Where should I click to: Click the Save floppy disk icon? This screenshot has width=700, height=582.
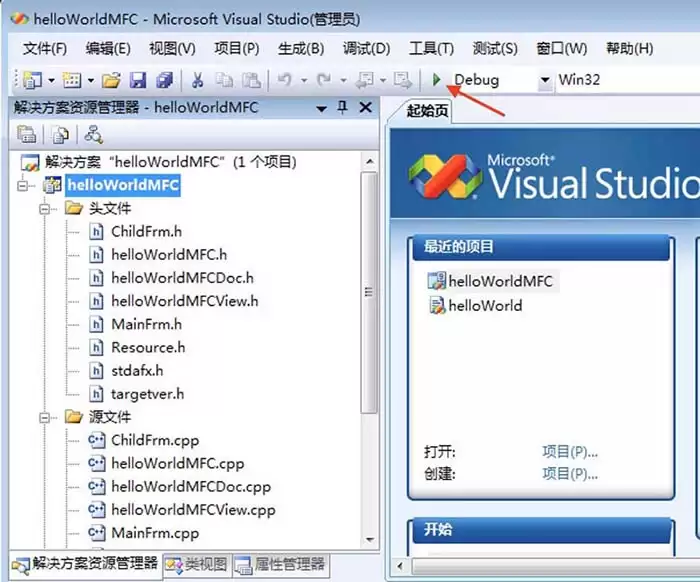click(x=138, y=80)
